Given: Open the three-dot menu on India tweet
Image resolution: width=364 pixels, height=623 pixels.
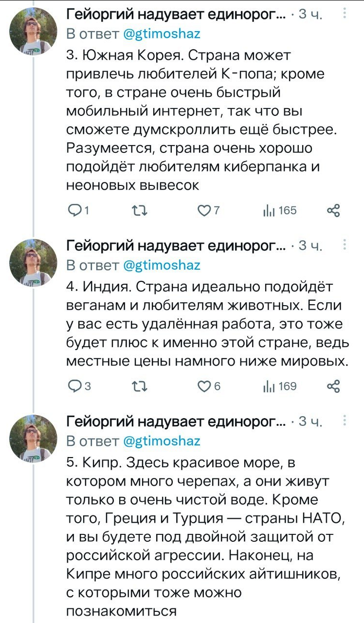Looking at the screenshot, I should pyautogui.click(x=345, y=245).
